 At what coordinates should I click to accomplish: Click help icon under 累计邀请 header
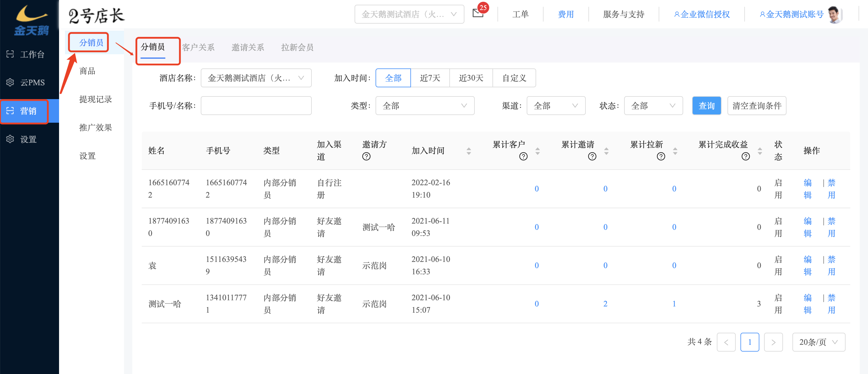point(592,157)
